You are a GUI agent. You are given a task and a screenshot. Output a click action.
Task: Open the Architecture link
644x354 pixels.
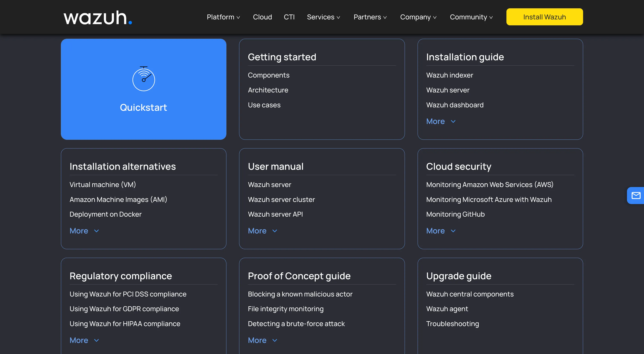[x=268, y=90]
